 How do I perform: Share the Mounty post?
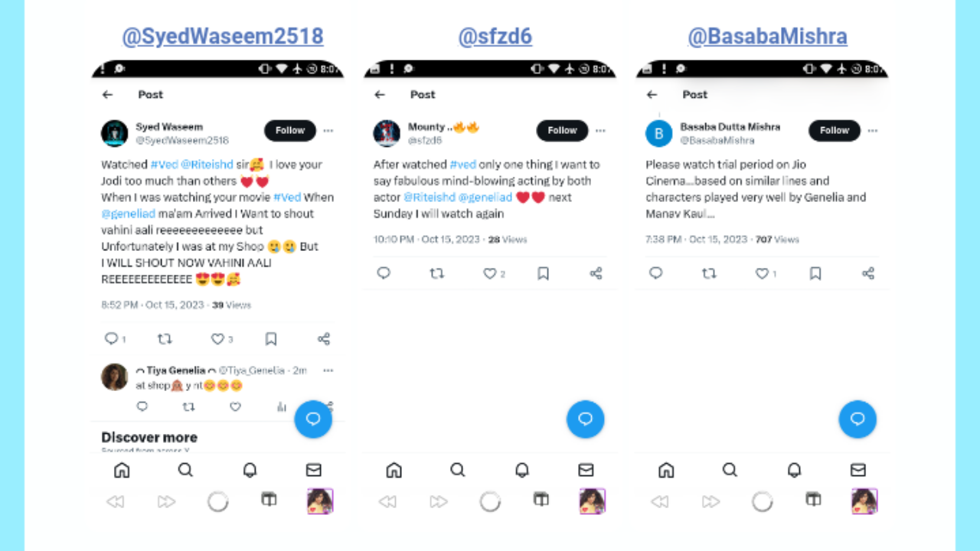tap(596, 273)
